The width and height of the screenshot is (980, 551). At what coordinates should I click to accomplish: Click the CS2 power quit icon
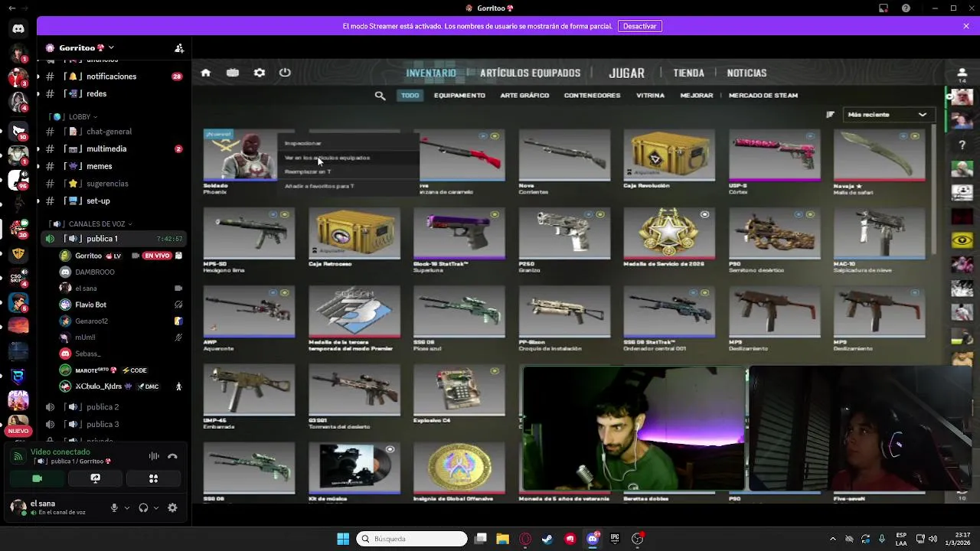[x=285, y=73]
